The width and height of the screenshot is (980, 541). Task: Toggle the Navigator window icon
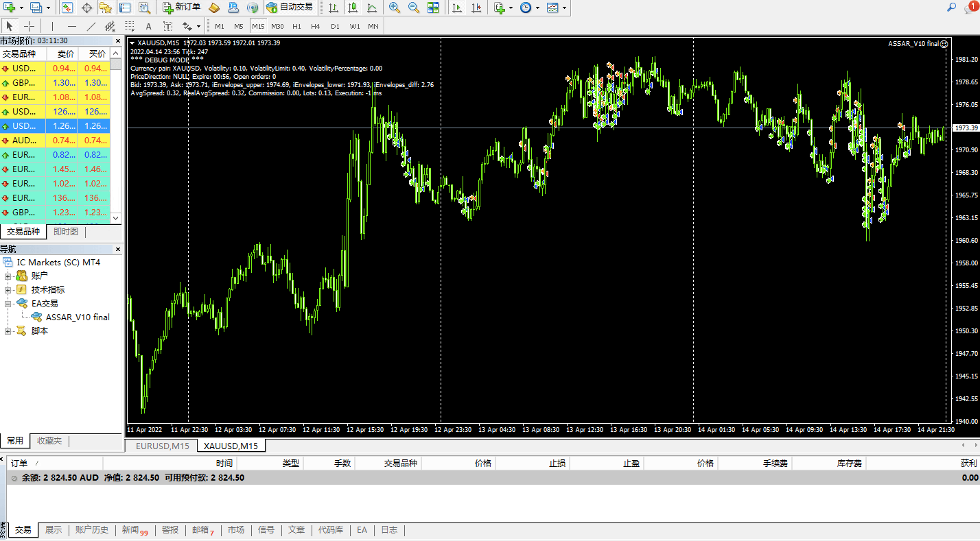[105, 8]
